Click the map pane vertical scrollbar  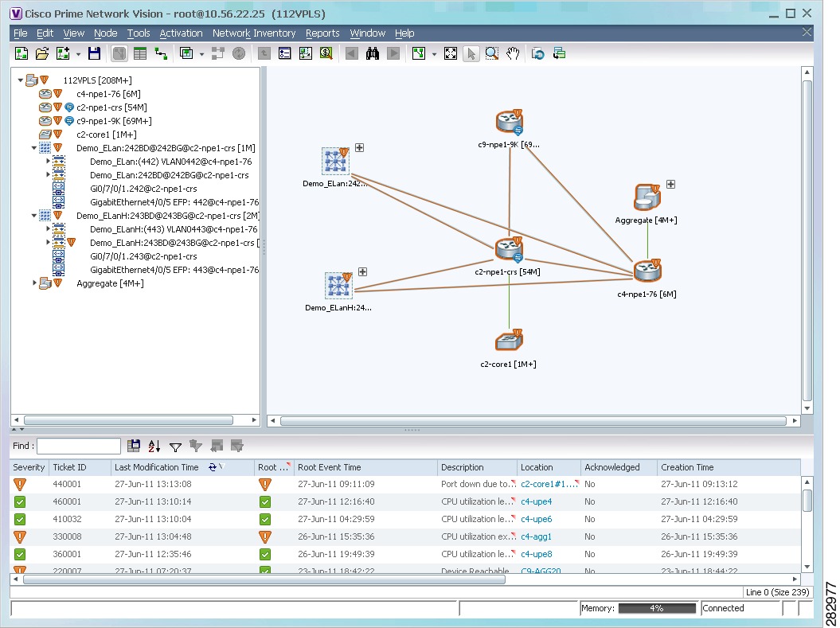[x=807, y=240]
